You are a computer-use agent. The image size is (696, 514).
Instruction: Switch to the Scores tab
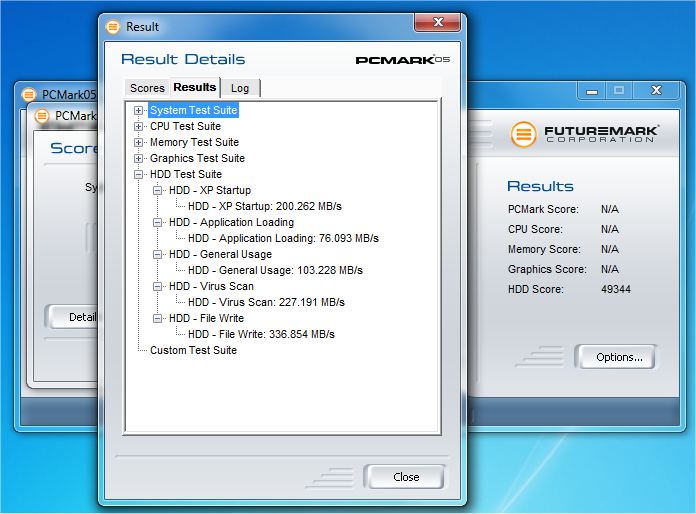pyautogui.click(x=147, y=88)
